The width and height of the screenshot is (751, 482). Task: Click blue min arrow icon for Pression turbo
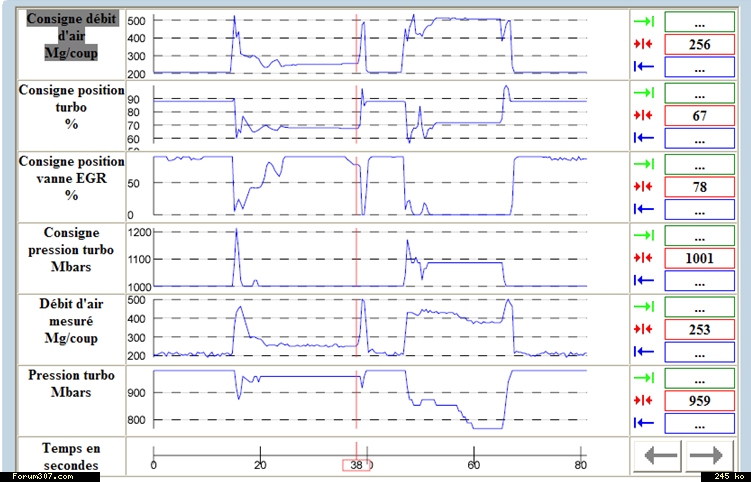click(x=644, y=423)
